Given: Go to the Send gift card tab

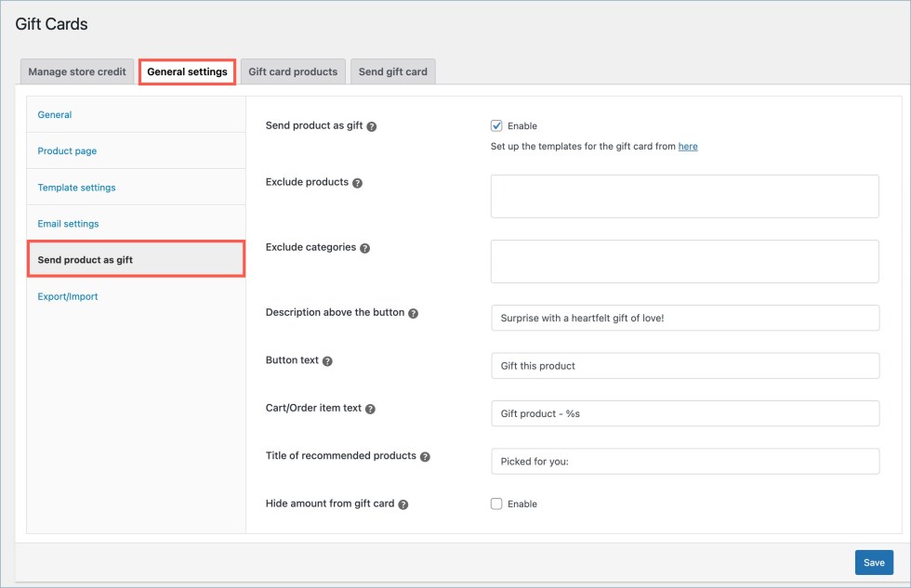Looking at the screenshot, I should pos(392,72).
